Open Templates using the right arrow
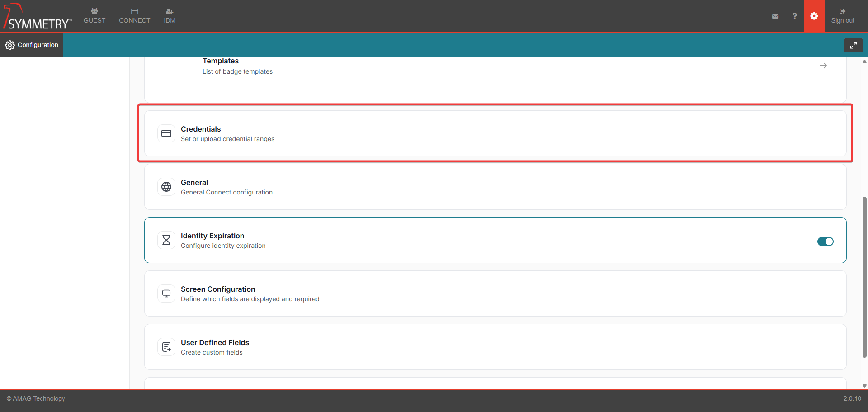This screenshot has width=868, height=412. pos(823,66)
